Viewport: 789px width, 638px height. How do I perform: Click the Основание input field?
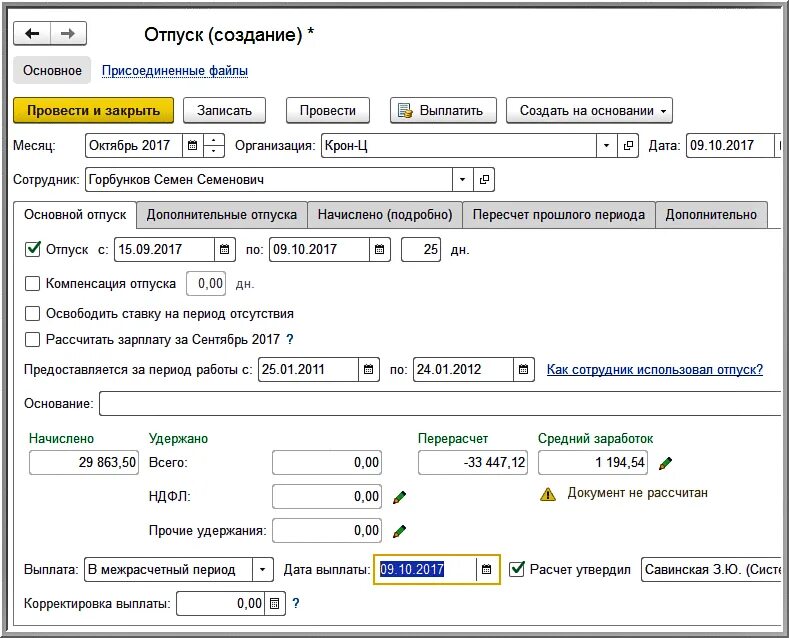440,404
